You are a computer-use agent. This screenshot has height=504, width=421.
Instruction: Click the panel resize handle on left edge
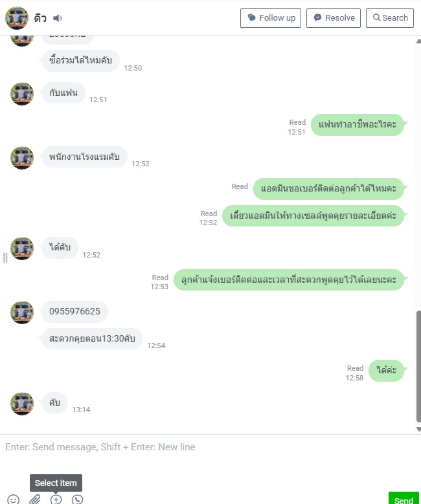pyautogui.click(x=5, y=257)
